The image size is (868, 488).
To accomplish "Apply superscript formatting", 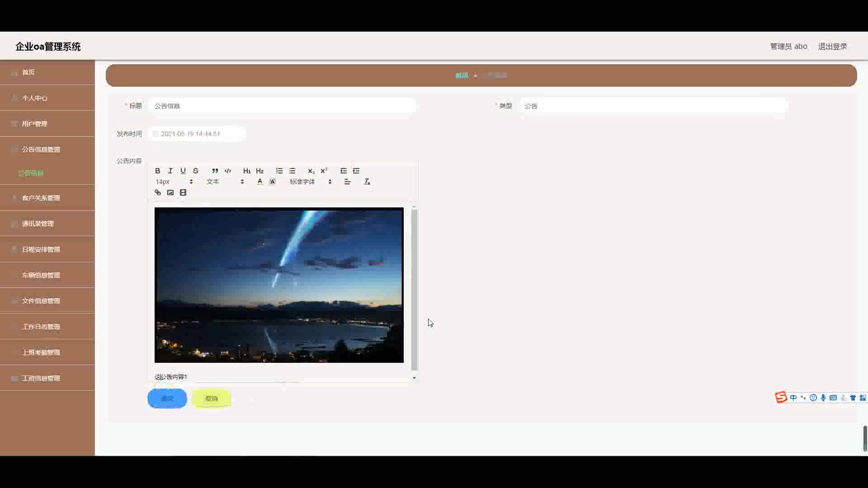I will [324, 171].
